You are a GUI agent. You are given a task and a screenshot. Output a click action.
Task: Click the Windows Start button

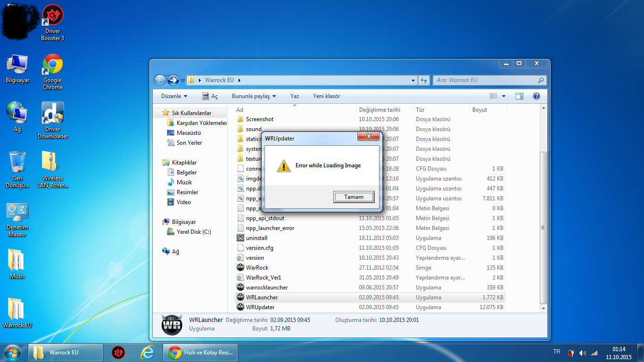tap(13, 353)
